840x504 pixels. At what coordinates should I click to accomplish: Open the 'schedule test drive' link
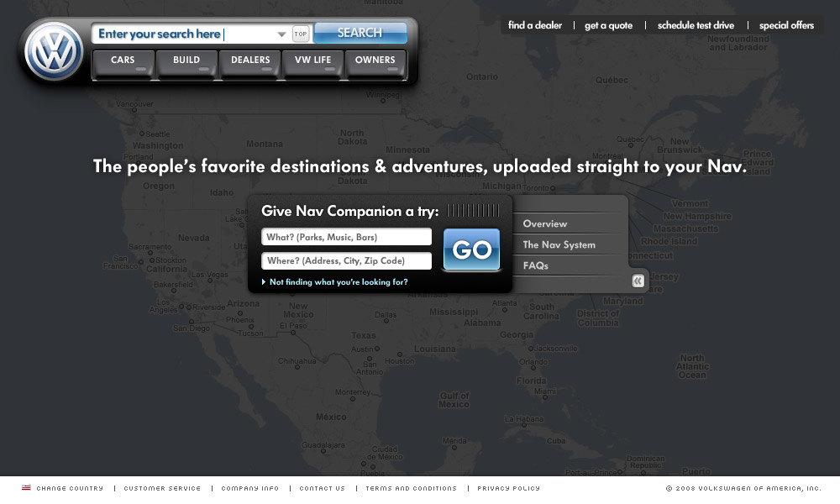click(x=696, y=25)
